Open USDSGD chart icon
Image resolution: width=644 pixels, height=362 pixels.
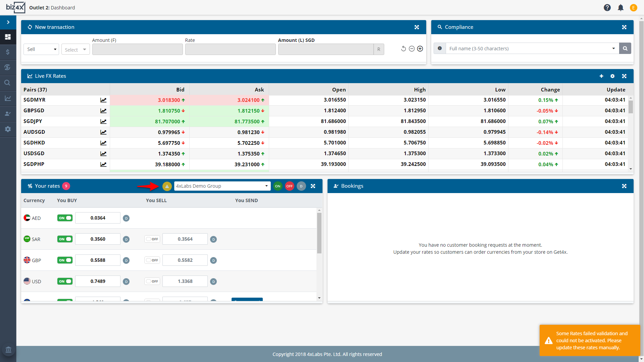pyautogui.click(x=103, y=154)
